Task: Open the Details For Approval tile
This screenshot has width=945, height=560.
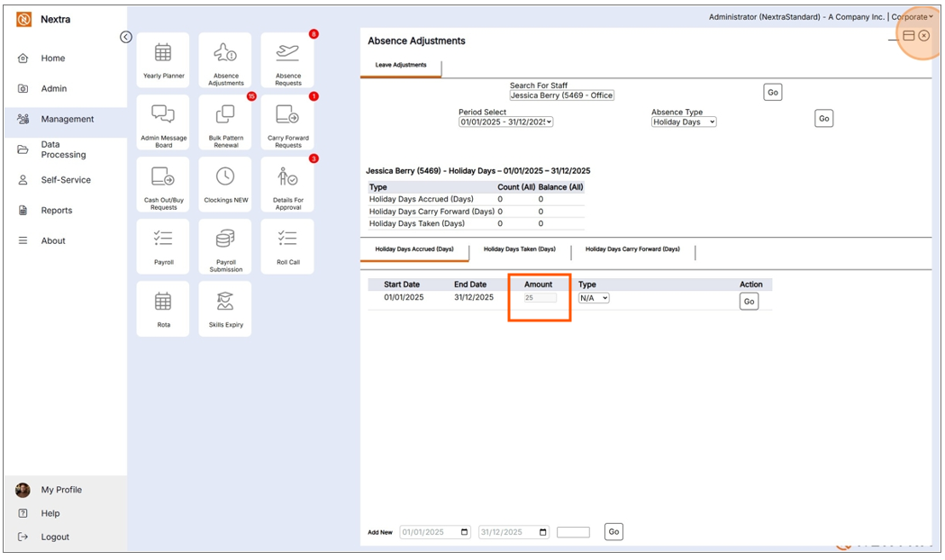Action: [x=287, y=185]
